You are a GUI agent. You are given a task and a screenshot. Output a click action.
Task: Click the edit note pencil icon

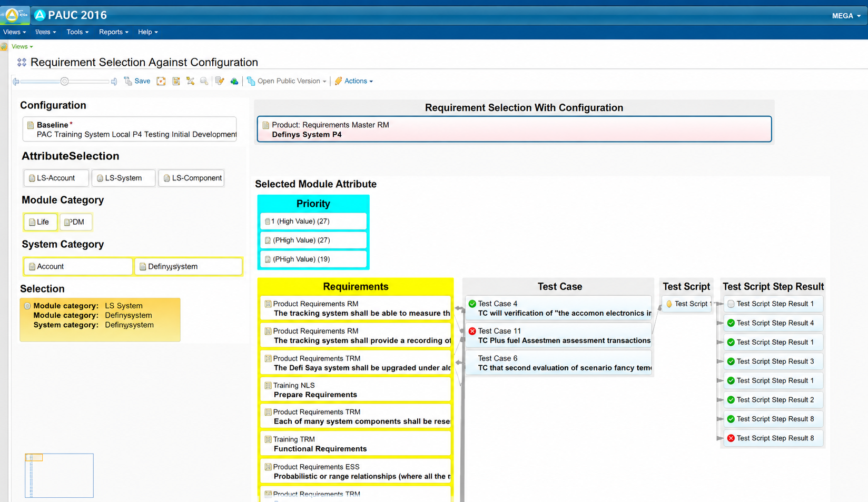coord(220,81)
